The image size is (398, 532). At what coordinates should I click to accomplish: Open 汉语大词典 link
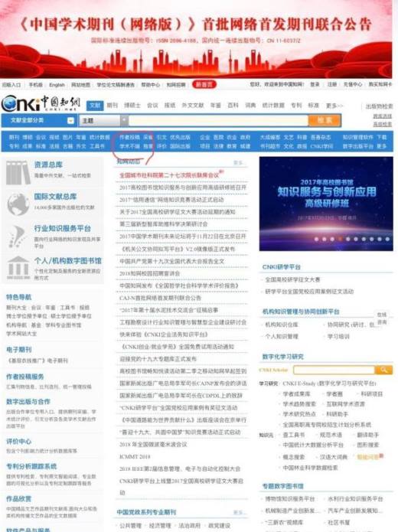click(x=333, y=457)
